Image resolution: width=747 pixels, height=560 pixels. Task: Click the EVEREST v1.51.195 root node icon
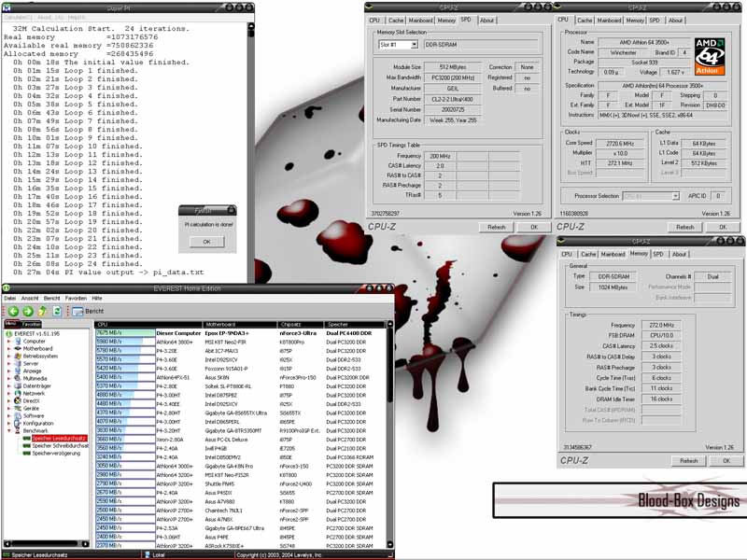click(x=9, y=334)
